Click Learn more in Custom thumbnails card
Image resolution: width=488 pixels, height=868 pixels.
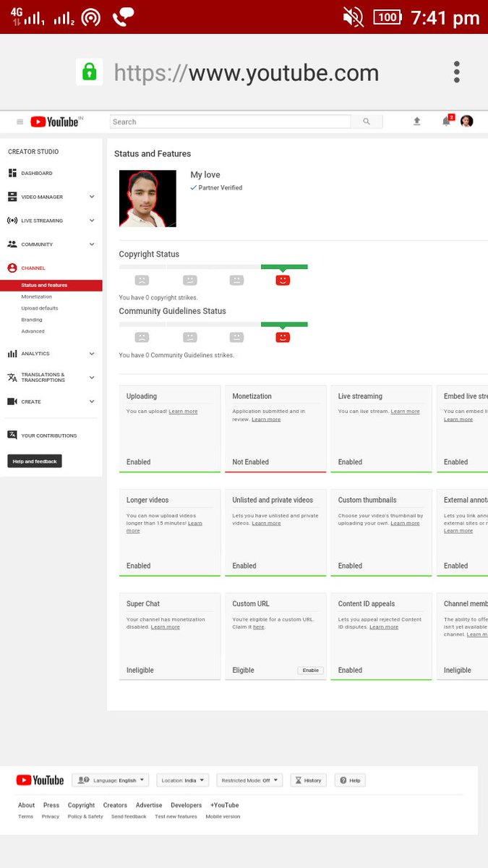coord(405,523)
